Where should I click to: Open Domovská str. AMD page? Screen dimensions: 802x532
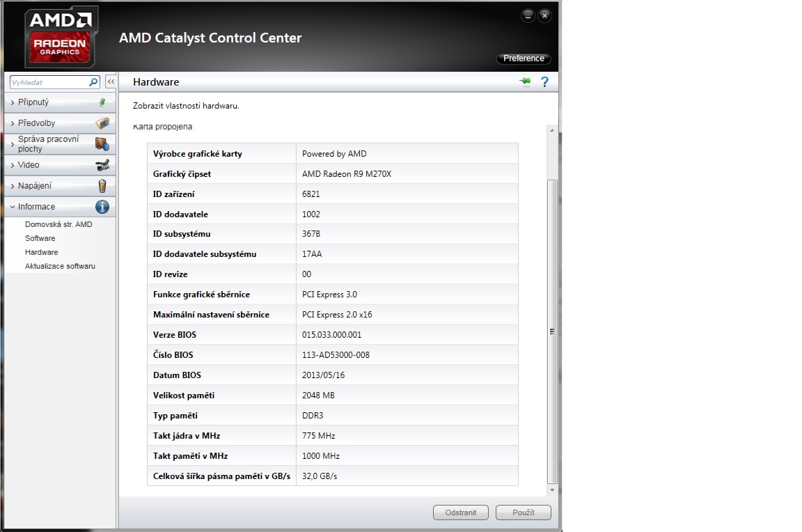click(x=58, y=224)
